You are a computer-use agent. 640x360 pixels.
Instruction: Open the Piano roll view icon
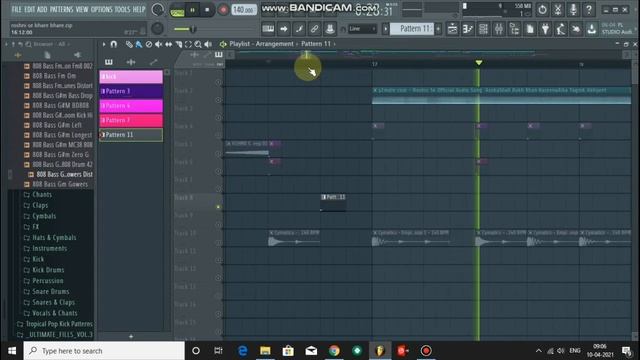click(x=468, y=29)
